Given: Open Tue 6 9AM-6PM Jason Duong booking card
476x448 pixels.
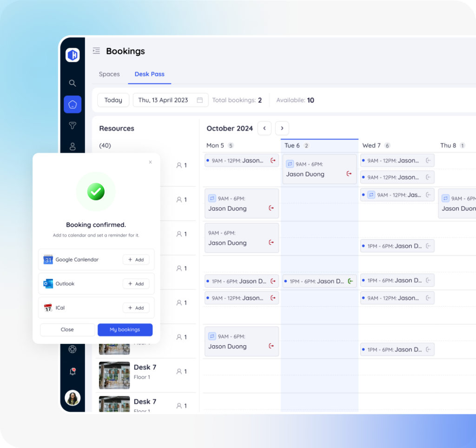Looking at the screenshot, I should pos(319,169).
